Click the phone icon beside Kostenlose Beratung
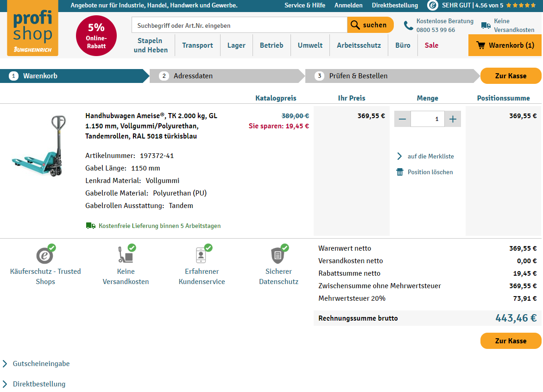543x392 pixels. click(x=409, y=25)
